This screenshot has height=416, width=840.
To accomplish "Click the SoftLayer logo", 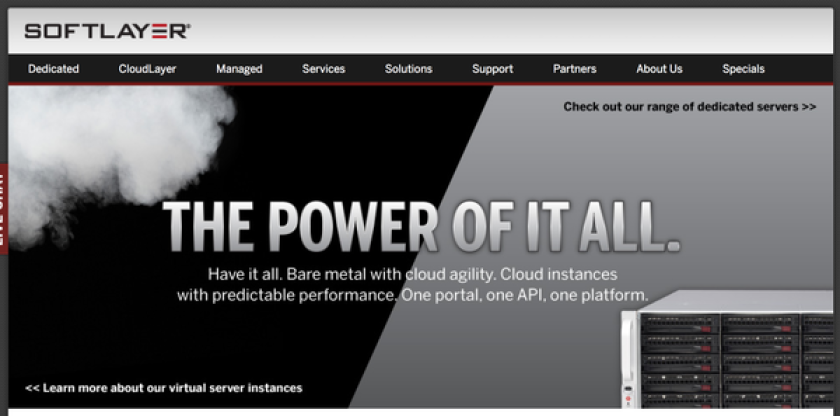I will (107, 31).
